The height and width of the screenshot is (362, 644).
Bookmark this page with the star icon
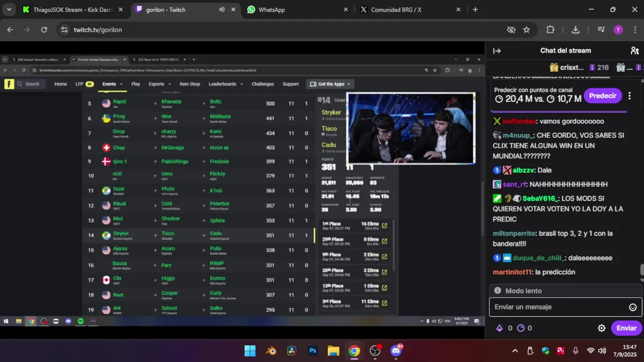[x=526, y=30]
